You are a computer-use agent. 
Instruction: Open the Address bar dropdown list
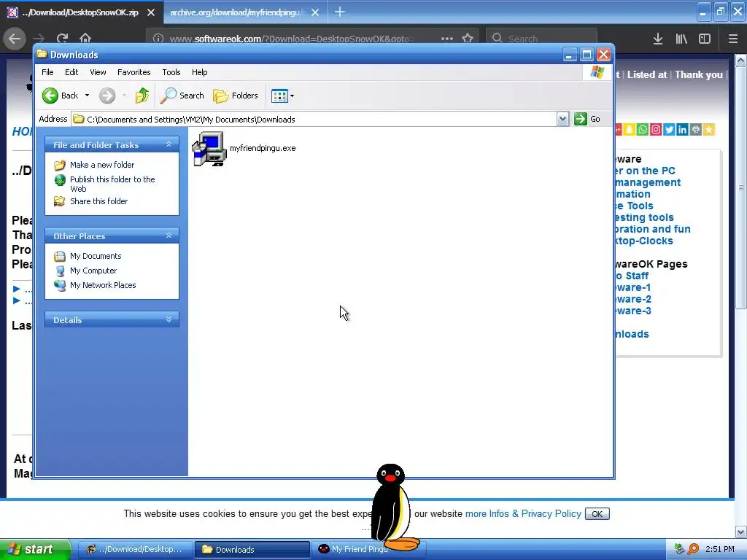(562, 119)
